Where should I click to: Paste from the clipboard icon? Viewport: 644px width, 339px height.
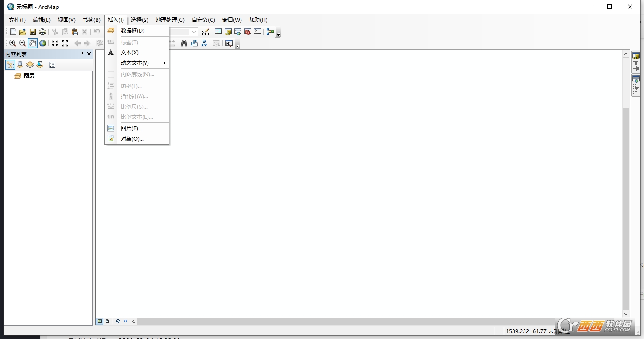tap(75, 32)
